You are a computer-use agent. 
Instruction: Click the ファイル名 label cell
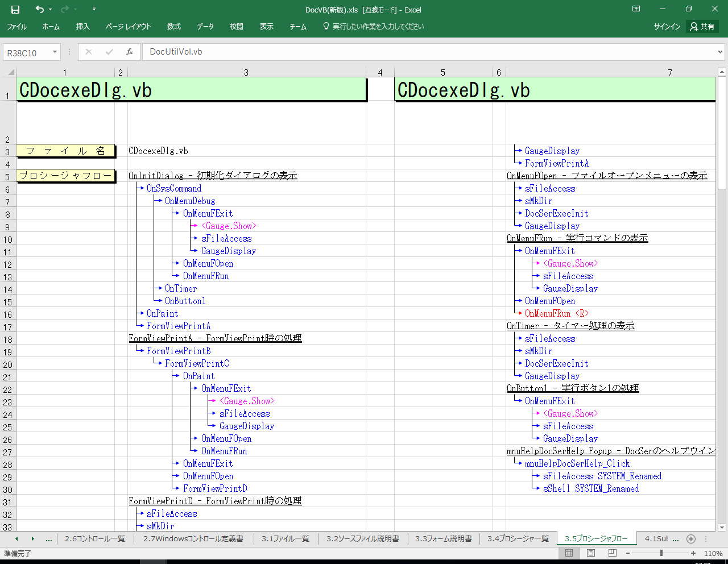coord(65,151)
